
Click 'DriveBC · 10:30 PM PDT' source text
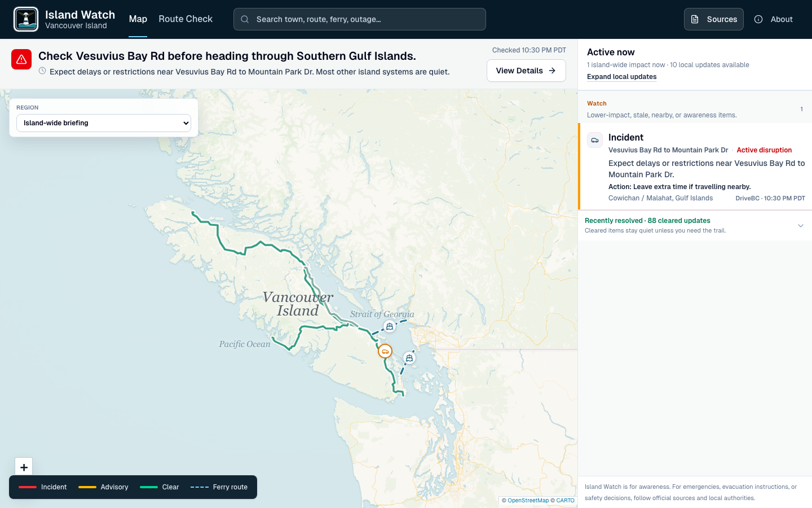[770, 198]
